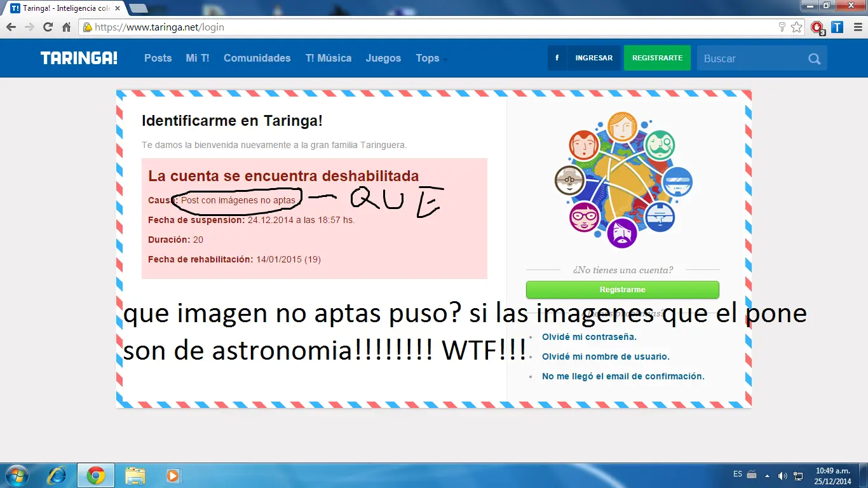Click the address bar URL
The width and height of the screenshot is (868, 488).
click(159, 27)
